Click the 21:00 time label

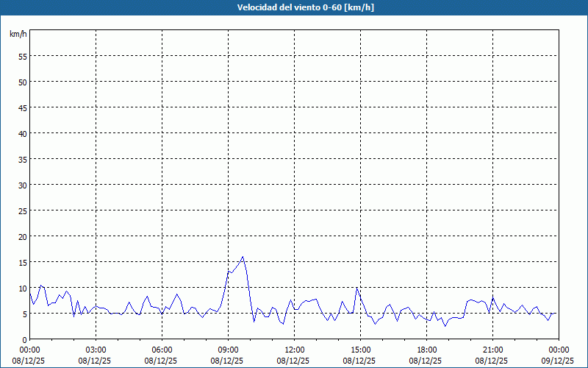[492, 350]
